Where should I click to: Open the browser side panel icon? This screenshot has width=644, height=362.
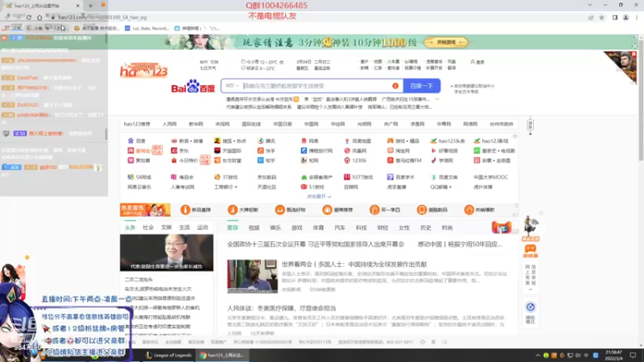(615, 18)
